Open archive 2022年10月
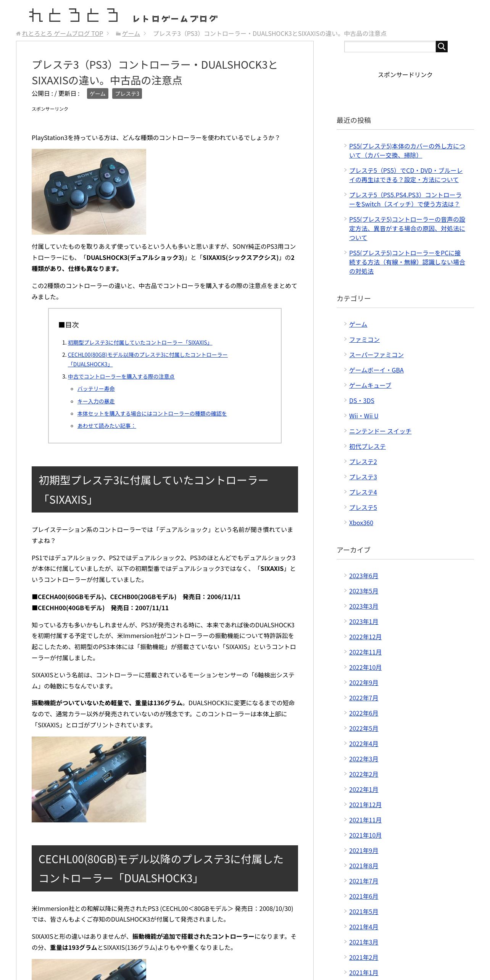 [x=365, y=667]
